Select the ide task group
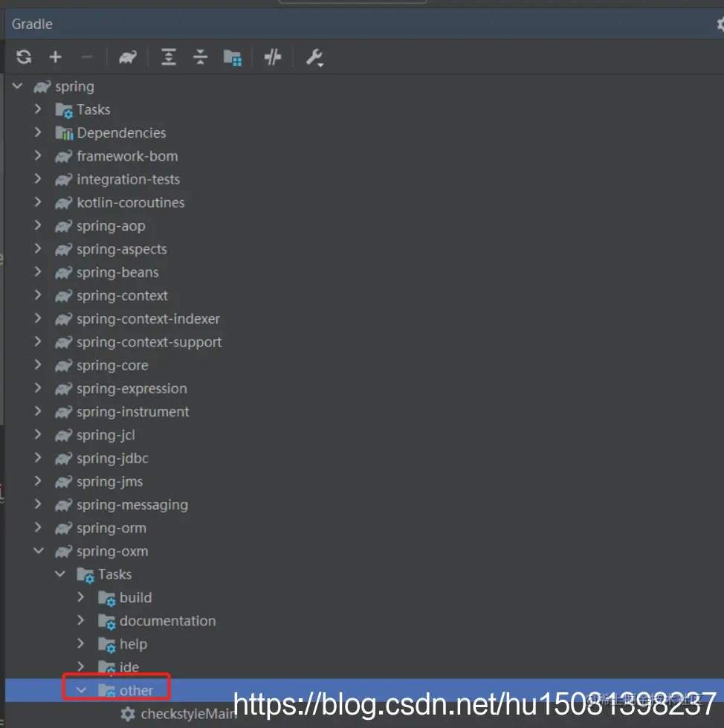 click(364, 667)
